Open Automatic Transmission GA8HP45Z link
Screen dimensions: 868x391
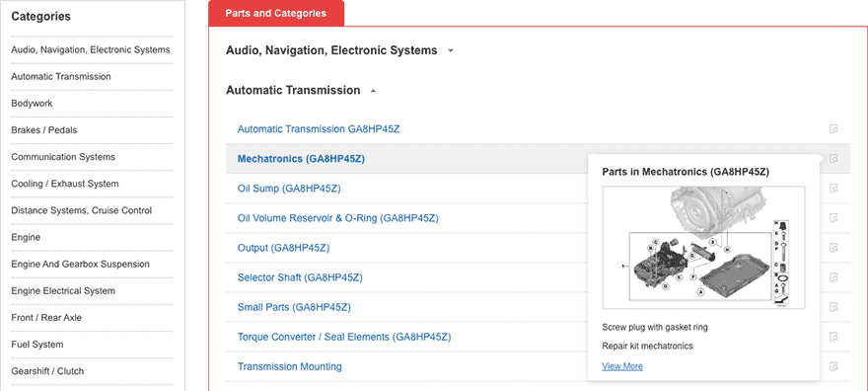point(319,129)
